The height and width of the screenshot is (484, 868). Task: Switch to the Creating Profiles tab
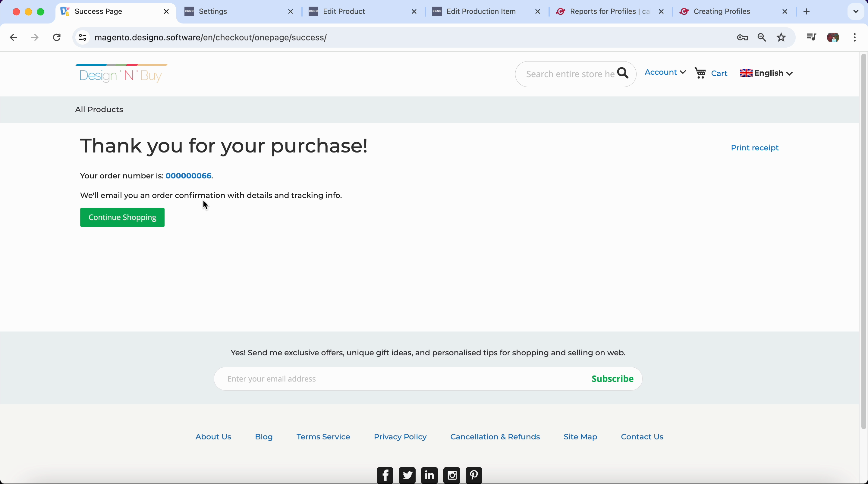point(722,11)
